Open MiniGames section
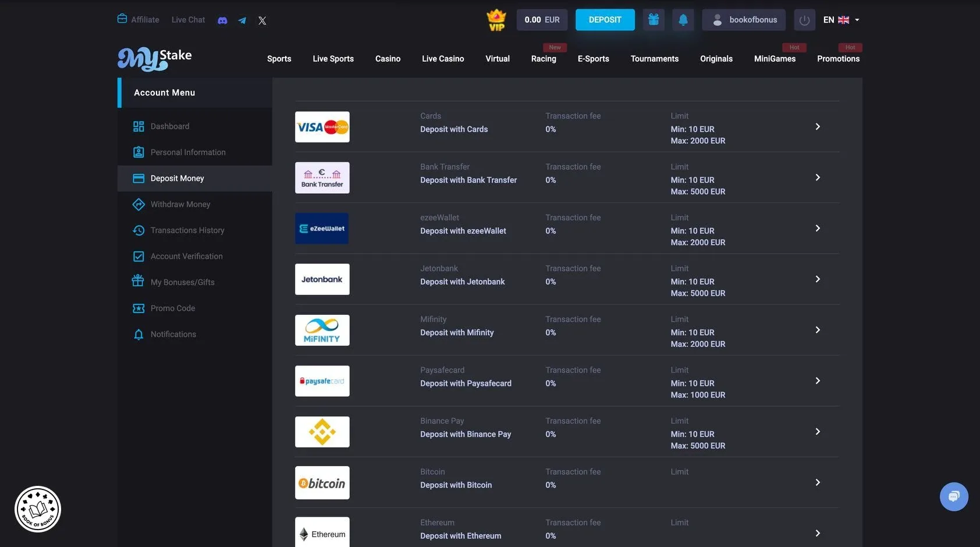This screenshot has width=980, height=547. 775,59
